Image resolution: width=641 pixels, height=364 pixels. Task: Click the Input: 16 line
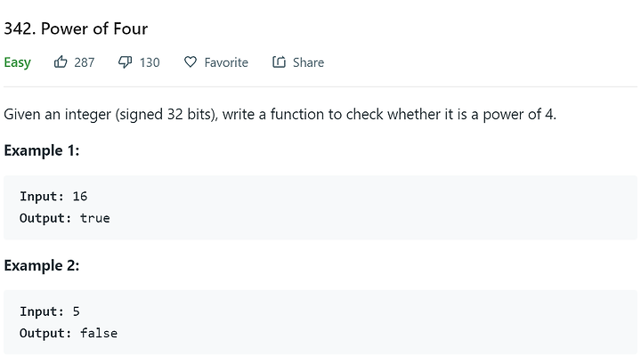53,197
